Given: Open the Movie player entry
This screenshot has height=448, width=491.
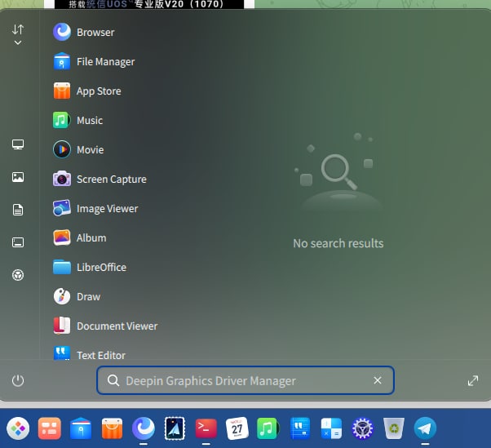Looking at the screenshot, I should click(x=78, y=150).
